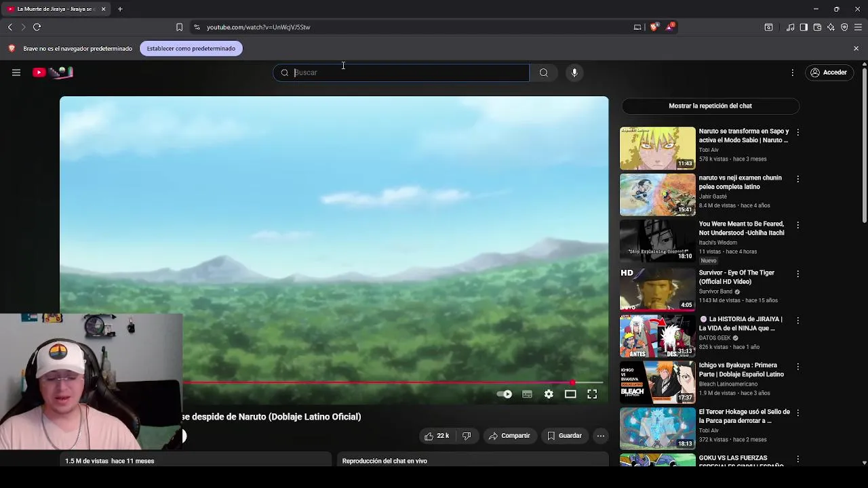
Task: Close the La Muerte de Jiraiya tab
Action: pos(103,9)
